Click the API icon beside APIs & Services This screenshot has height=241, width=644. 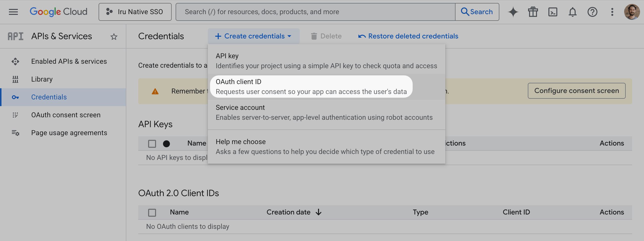tap(16, 36)
